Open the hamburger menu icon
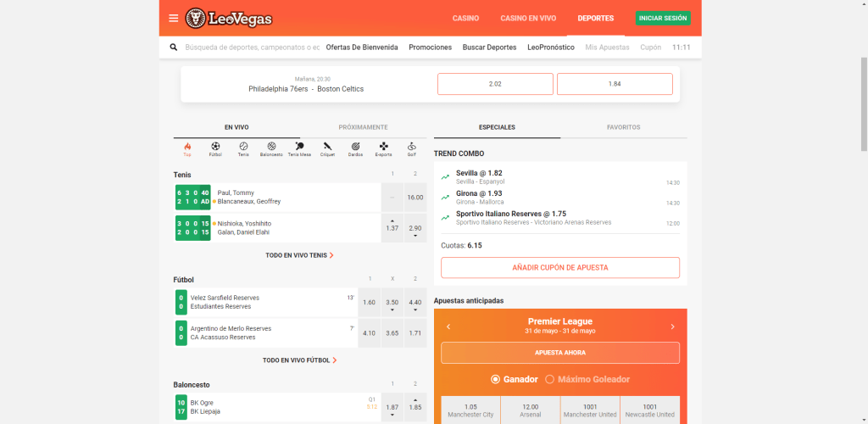 pos(173,19)
